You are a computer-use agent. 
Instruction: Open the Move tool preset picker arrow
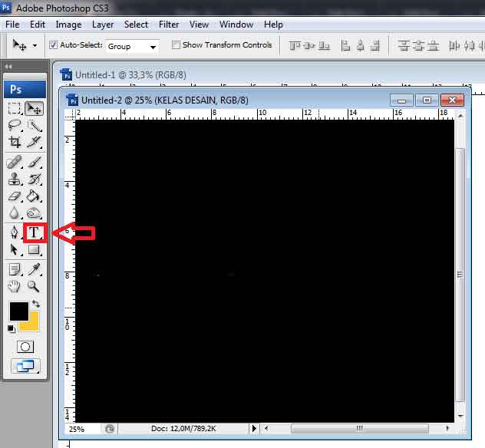[x=35, y=46]
